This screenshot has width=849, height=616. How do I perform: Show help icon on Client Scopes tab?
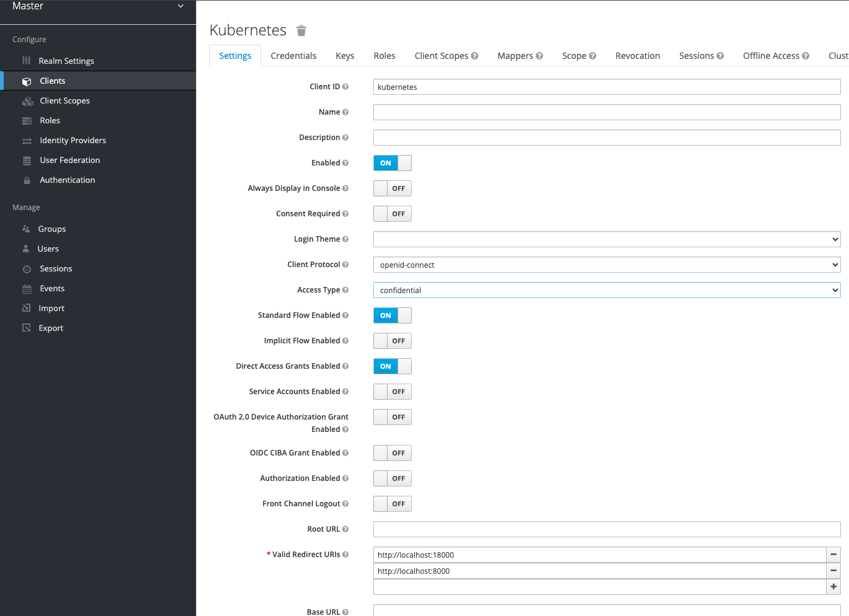coord(474,56)
